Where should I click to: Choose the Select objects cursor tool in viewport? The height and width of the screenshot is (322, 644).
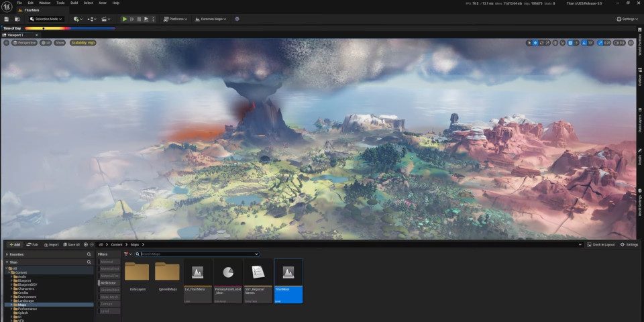(529, 43)
